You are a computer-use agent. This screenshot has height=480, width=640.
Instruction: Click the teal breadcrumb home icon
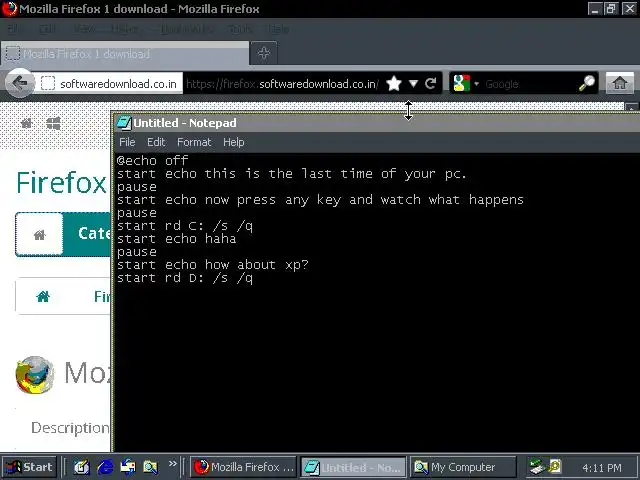[43, 296]
